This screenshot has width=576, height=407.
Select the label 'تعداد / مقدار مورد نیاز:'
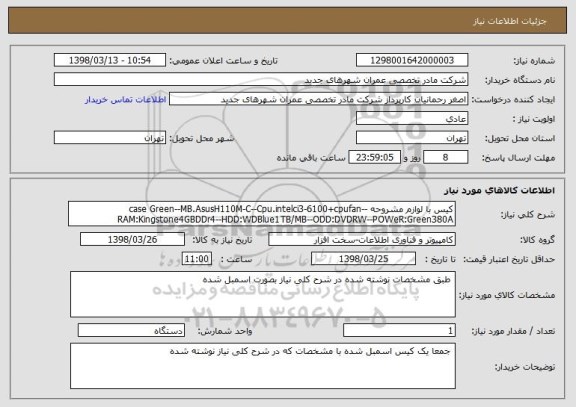(x=513, y=331)
